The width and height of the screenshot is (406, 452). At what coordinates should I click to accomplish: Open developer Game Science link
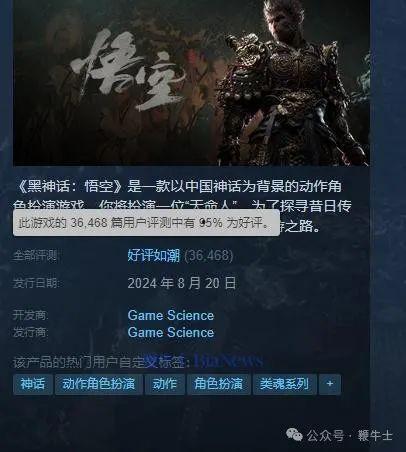(x=171, y=315)
